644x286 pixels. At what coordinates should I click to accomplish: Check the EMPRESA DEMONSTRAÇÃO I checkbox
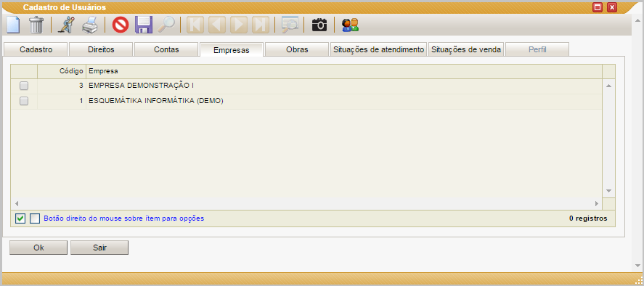[24, 86]
